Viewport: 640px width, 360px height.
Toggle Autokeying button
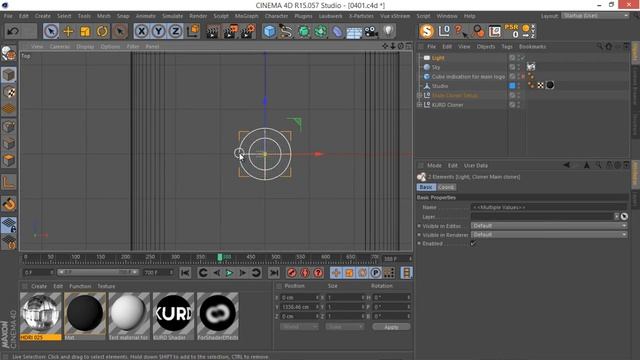(305, 273)
